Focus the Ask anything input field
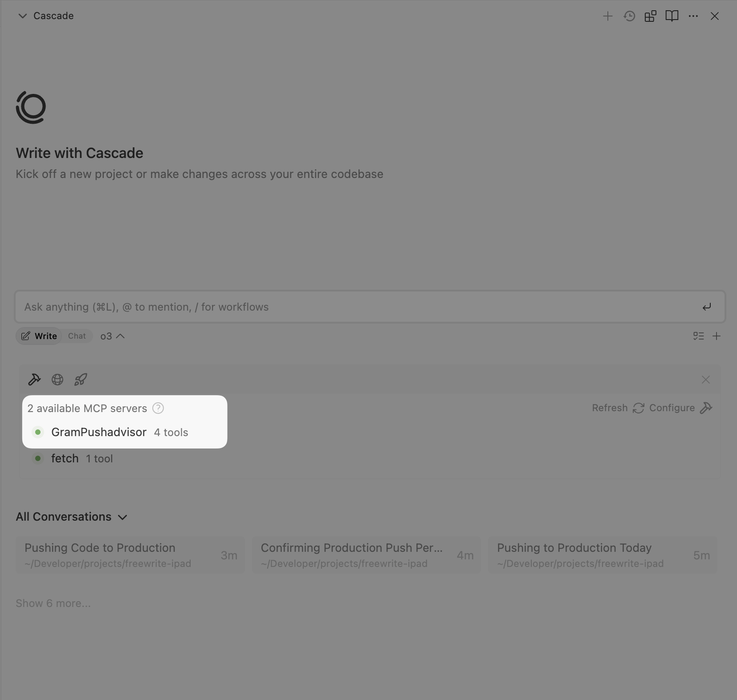Image resolution: width=737 pixels, height=700 pixels. [x=370, y=307]
